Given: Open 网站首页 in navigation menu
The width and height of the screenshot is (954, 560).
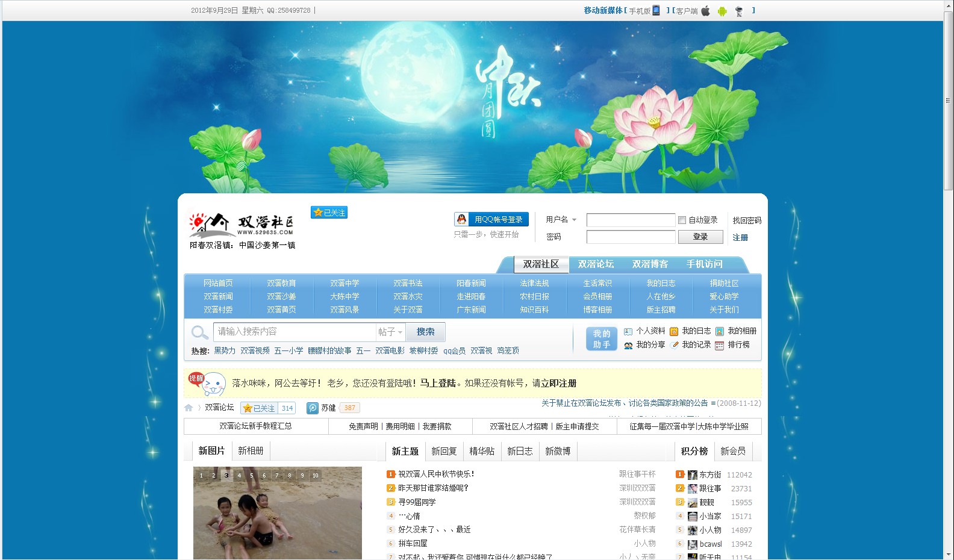Looking at the screenshot, I should tap(218, 283).
